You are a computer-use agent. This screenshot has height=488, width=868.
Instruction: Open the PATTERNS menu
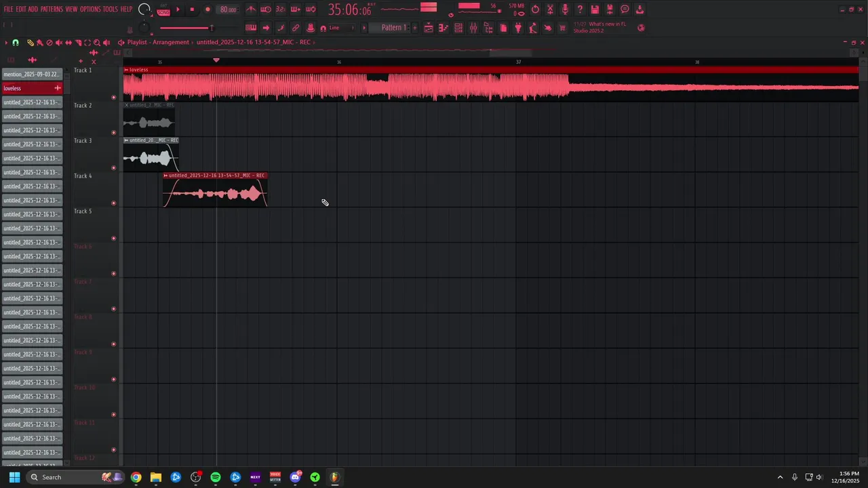coord(52,9)
